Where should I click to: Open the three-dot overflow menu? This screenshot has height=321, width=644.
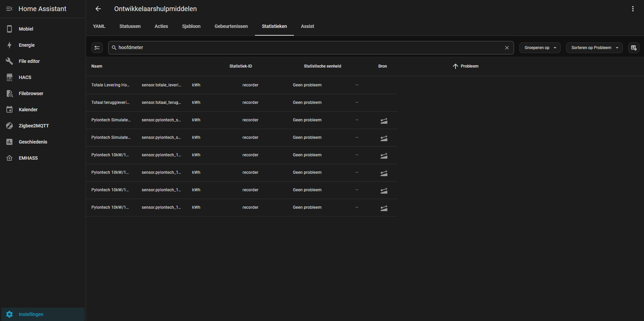click(633, 9)
